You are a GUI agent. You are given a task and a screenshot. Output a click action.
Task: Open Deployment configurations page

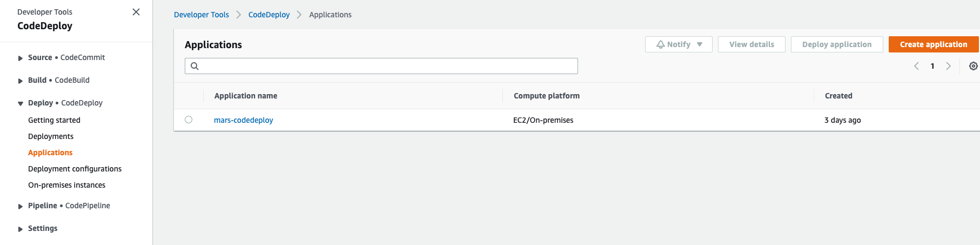click(x=75, y=169)
